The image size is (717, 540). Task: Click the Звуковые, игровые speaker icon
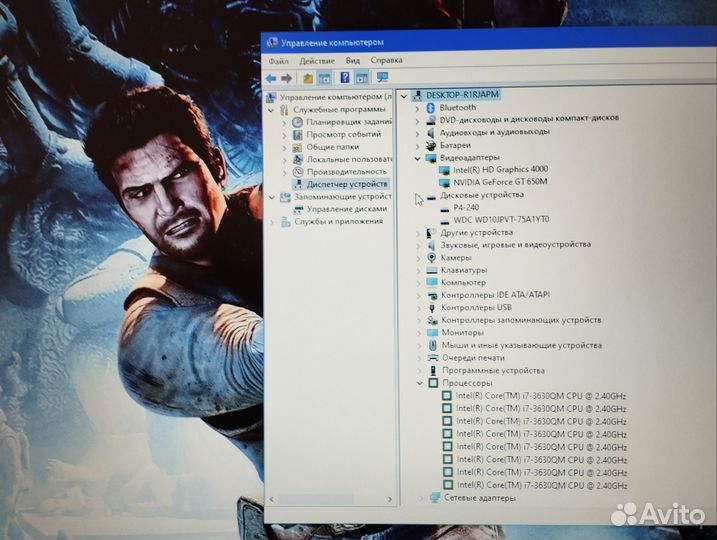[431, 245]
